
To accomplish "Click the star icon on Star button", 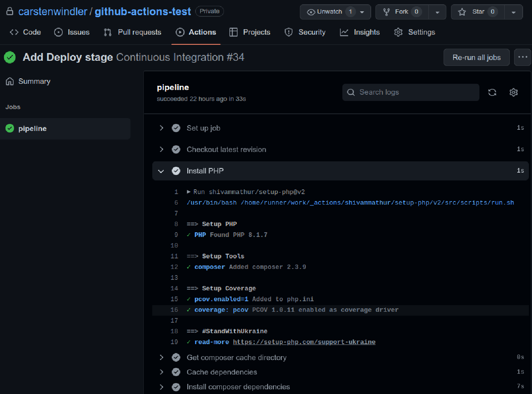I will (x=462, y=12).
